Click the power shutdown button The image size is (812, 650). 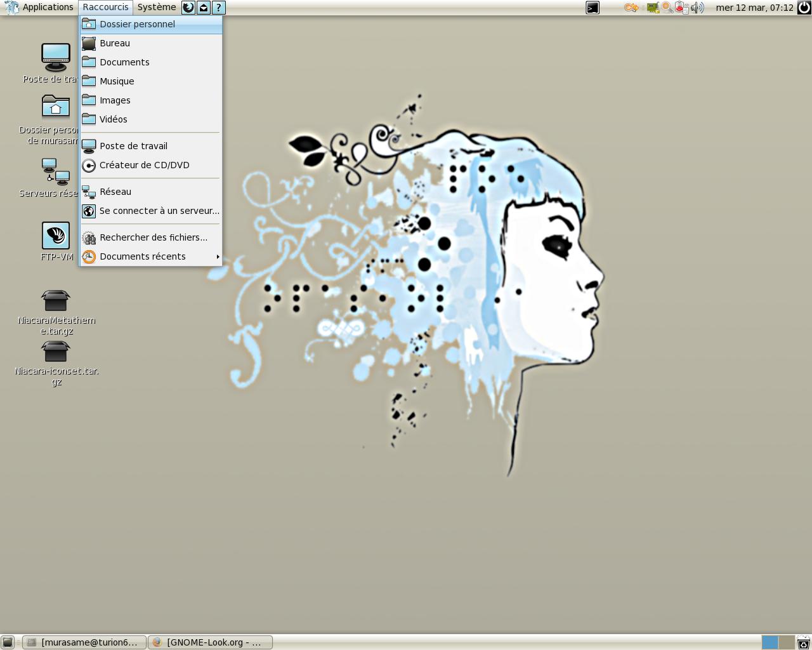pos(804,8)
